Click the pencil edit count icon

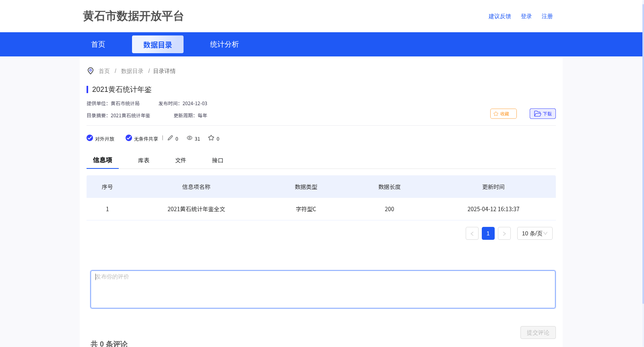point(170,138)
